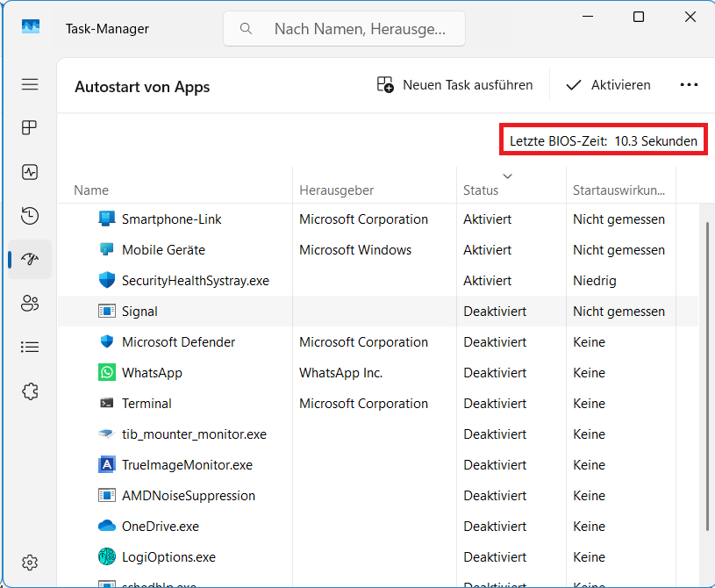Open the App history page icon
This screenshot has width=715, height=588.
point(30,216)
